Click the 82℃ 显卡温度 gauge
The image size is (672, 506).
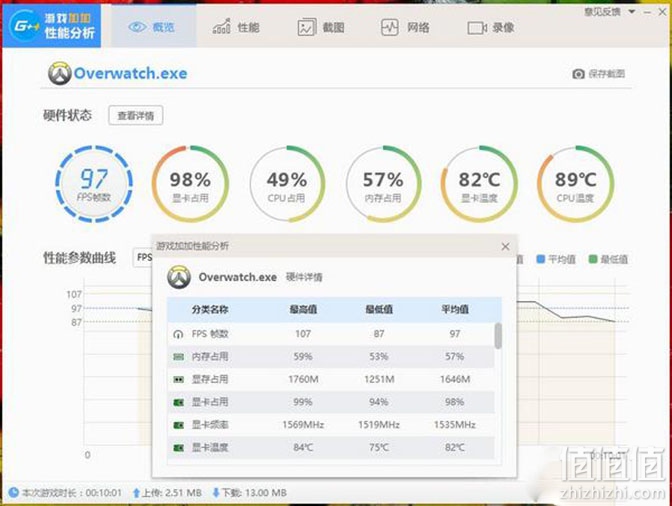[x=479, y=184]
